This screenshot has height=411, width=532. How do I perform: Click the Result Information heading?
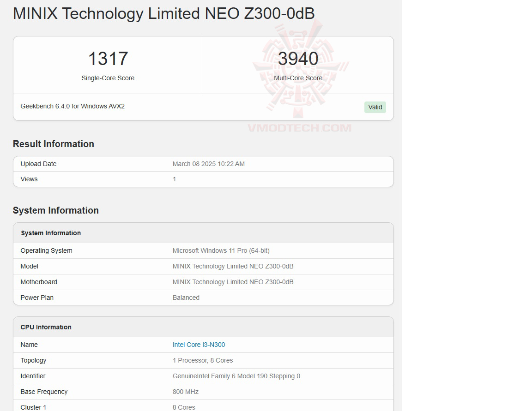[54, 144]
